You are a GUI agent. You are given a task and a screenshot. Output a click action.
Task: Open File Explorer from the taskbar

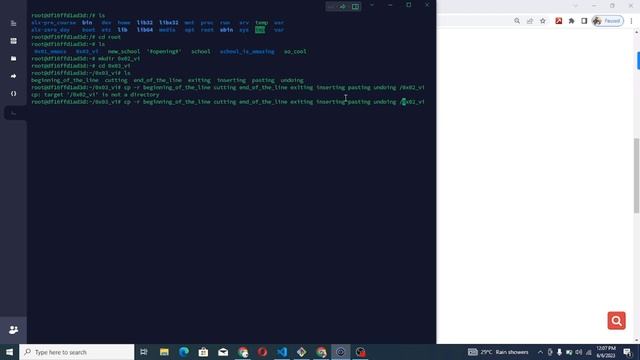(164, 352)
